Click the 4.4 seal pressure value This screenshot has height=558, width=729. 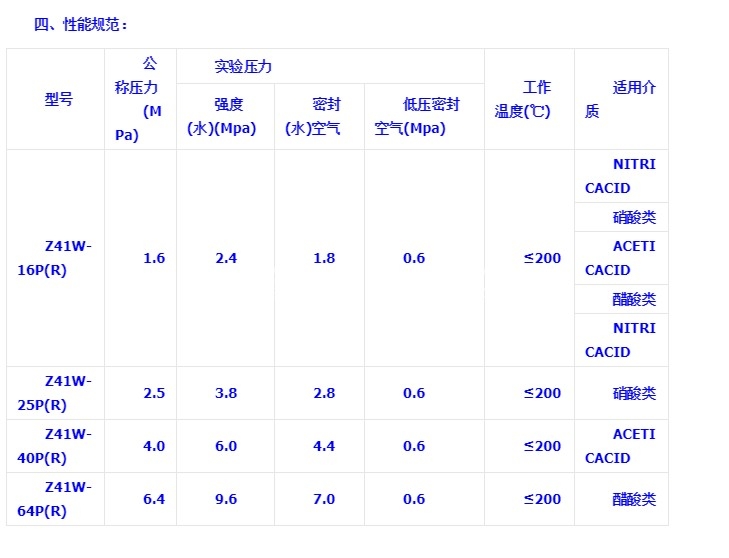324,446
